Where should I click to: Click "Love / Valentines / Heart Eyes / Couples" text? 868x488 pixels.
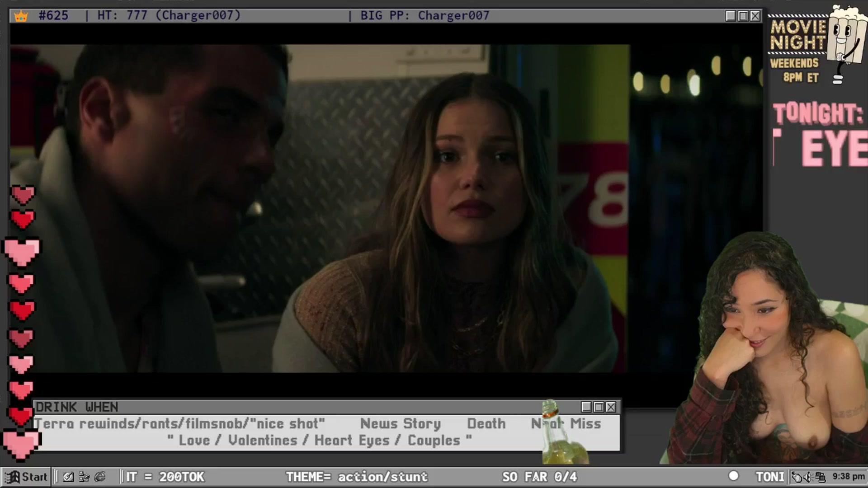coord(320,441)
